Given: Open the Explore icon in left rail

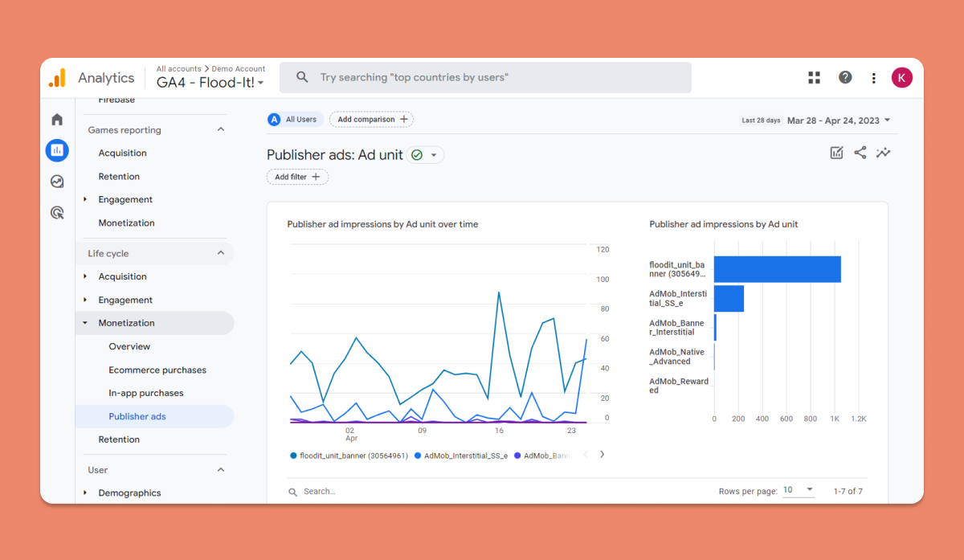Looking at the screenshot, I should click(x=57, y=182).
